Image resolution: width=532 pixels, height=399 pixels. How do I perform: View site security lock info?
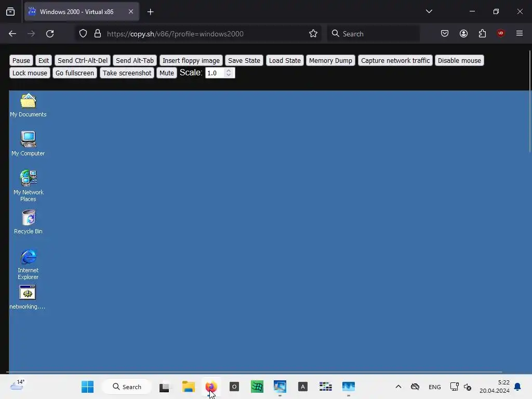tap(98, 34)
